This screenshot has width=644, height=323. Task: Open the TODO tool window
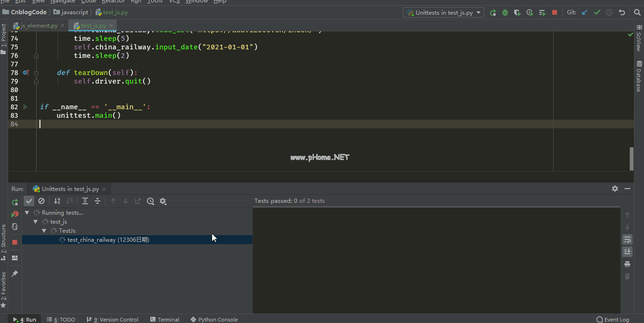[61, 320]
